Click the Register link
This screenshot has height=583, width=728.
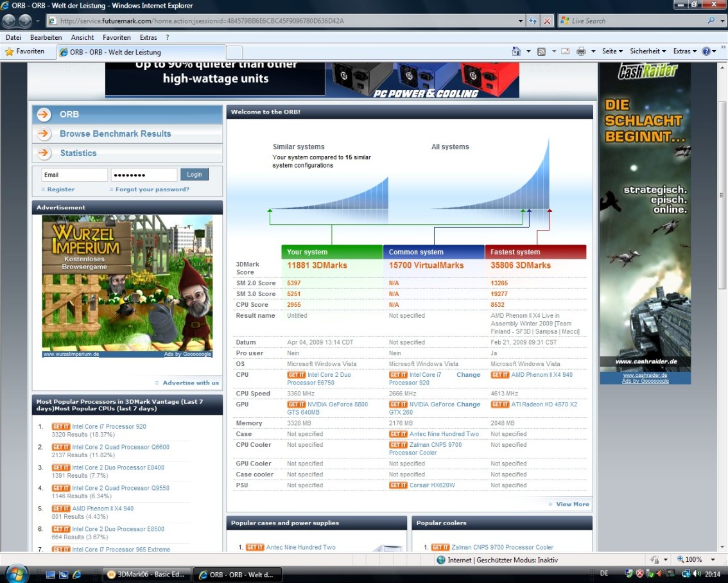pos(60,189)
